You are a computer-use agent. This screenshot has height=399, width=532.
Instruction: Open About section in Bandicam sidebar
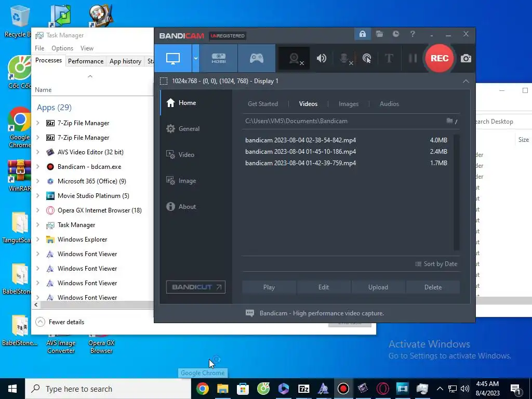pyautogui.click(x=196, y=207)
